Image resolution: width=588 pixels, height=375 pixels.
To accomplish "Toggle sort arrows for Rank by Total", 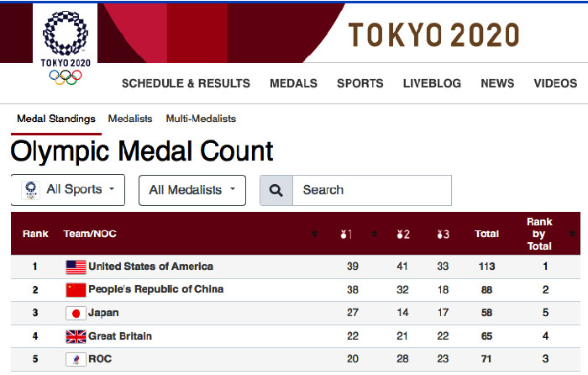I will pyautogui.click(x=572, y=234).
